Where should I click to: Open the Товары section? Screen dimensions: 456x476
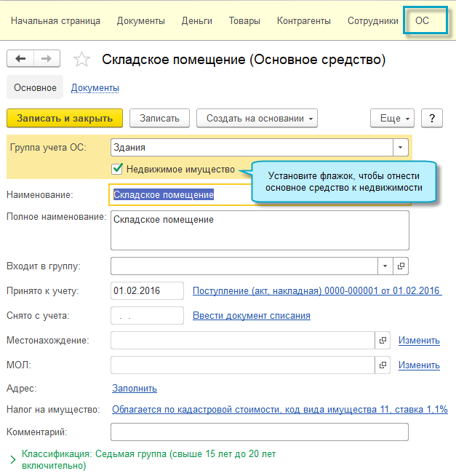(x=244, y=20)
